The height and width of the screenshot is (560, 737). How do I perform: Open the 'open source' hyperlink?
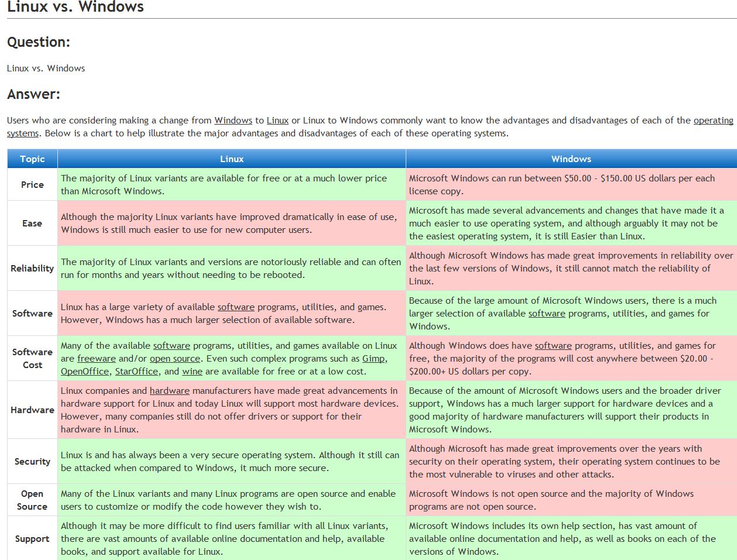coord(175,359)
